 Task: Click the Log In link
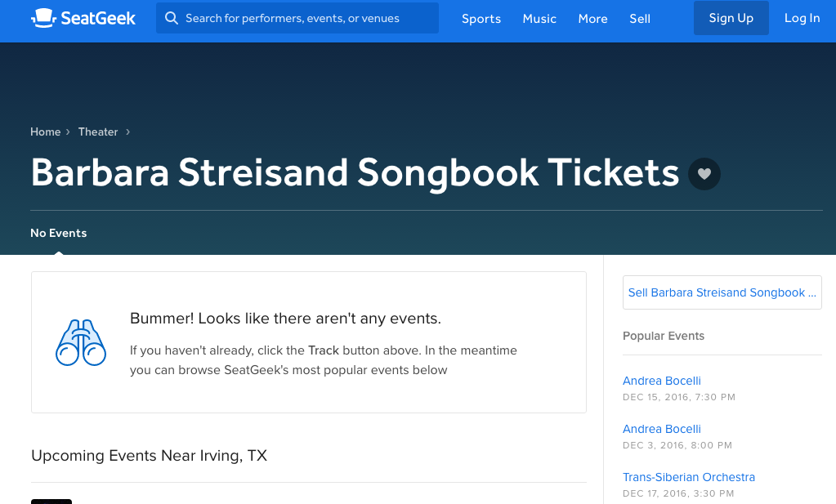802,18
